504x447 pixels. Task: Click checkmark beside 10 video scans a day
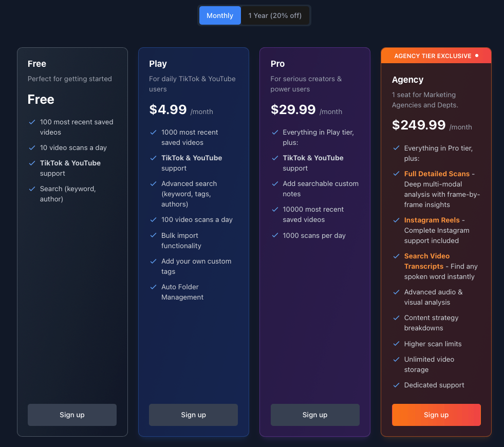click(x=32, y=147)
